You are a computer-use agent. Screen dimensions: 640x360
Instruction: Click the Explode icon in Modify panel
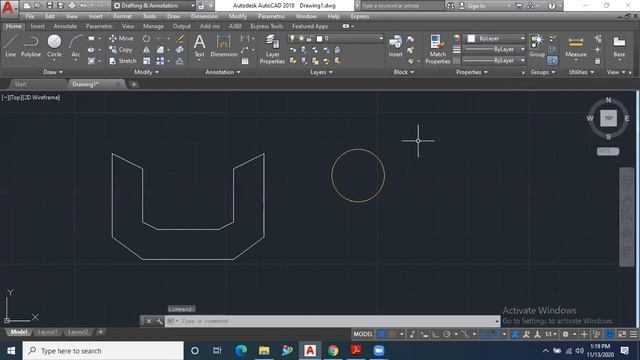[180, 49]
